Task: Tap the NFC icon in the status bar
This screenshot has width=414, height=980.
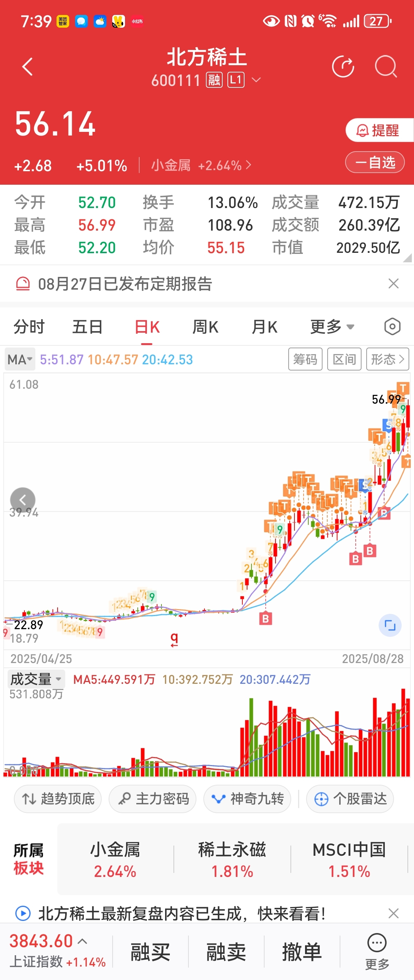Action: pyautogui.click(x=290, y=21)
